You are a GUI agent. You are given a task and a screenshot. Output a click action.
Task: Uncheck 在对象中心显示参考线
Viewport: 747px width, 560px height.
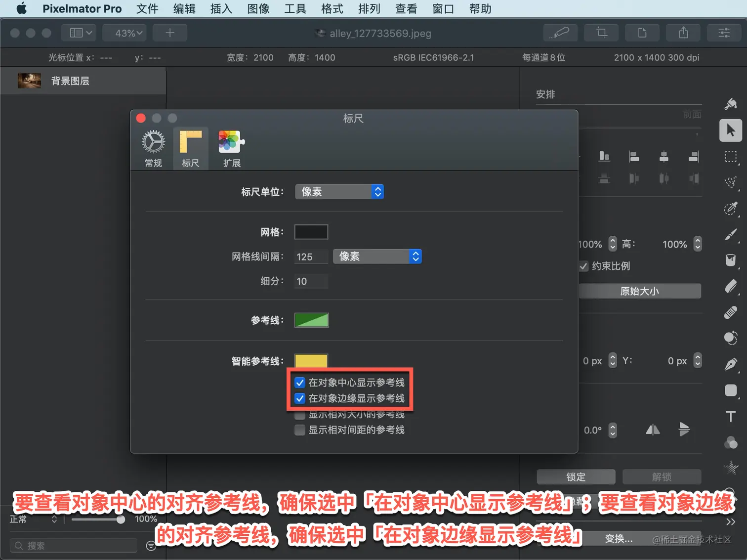click(300, 383)
